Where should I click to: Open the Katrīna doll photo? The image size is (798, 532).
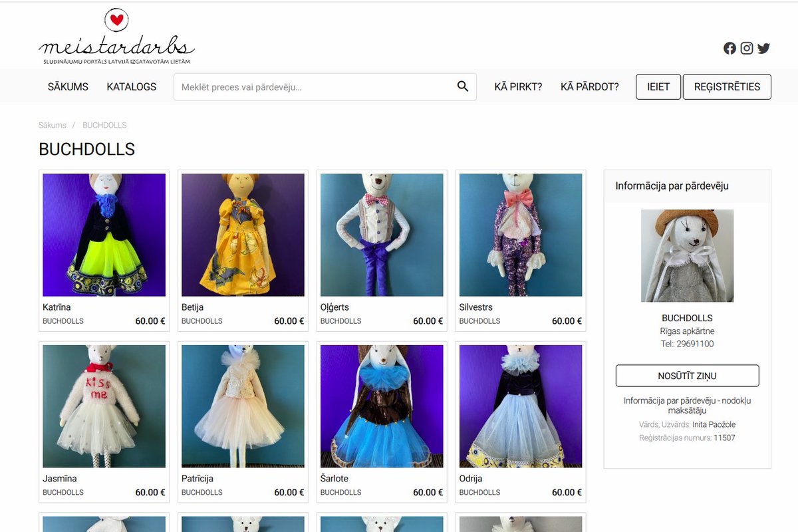[104, 235]
